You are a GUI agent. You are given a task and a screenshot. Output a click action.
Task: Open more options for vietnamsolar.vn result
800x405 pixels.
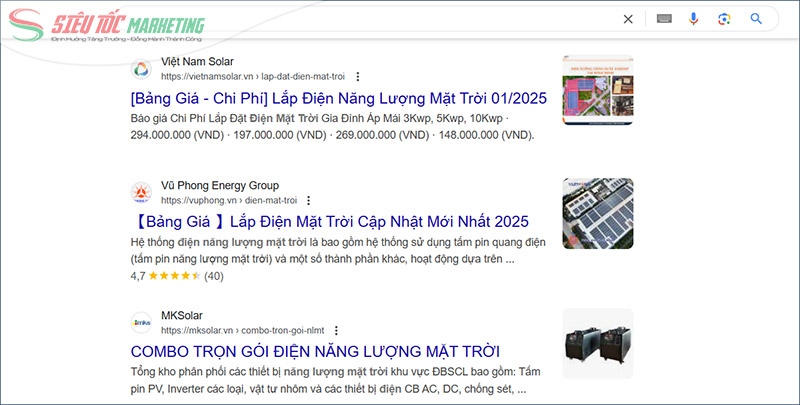point(358,77)
